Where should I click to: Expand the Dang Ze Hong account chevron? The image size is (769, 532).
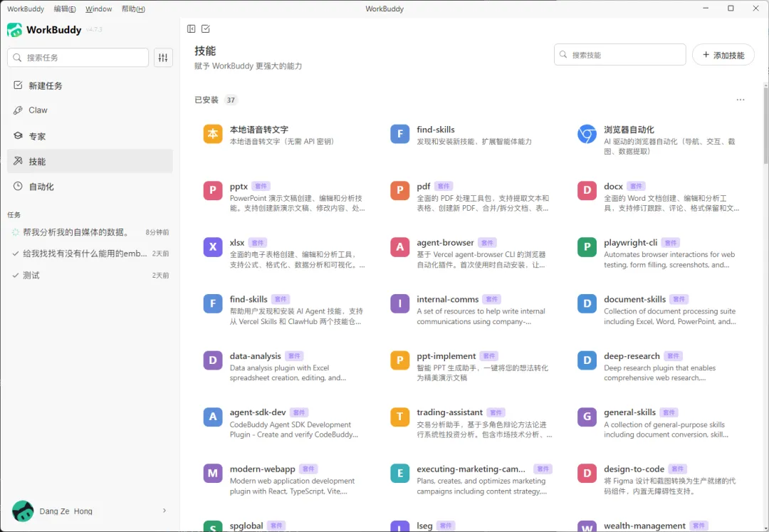tap(164, 511)
